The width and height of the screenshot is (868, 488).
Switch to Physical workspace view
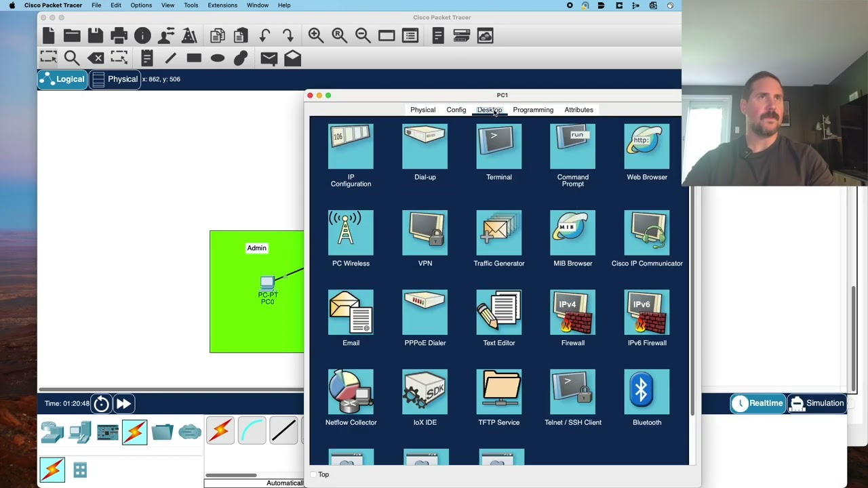coord(115,79)
